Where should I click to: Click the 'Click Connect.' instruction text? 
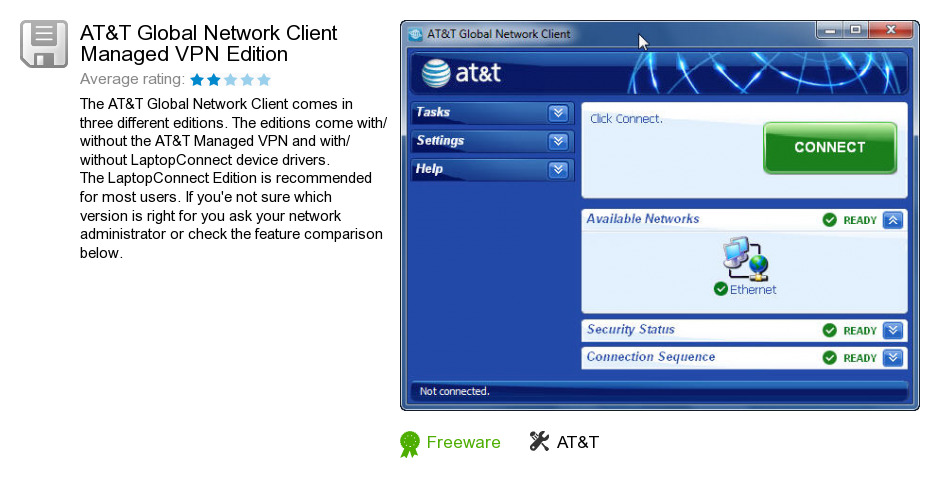tap(626, 119)
